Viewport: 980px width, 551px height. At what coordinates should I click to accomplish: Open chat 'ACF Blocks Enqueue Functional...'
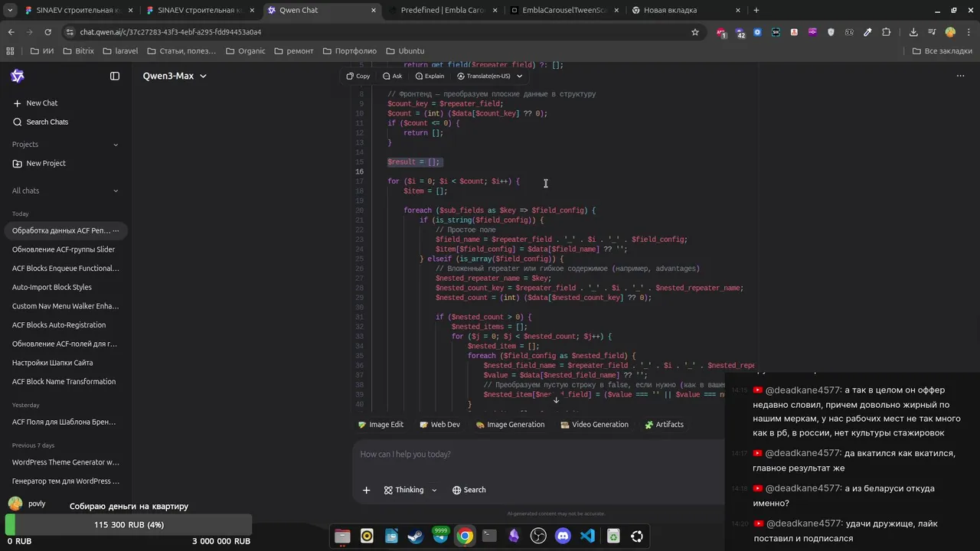pos(64,269)
